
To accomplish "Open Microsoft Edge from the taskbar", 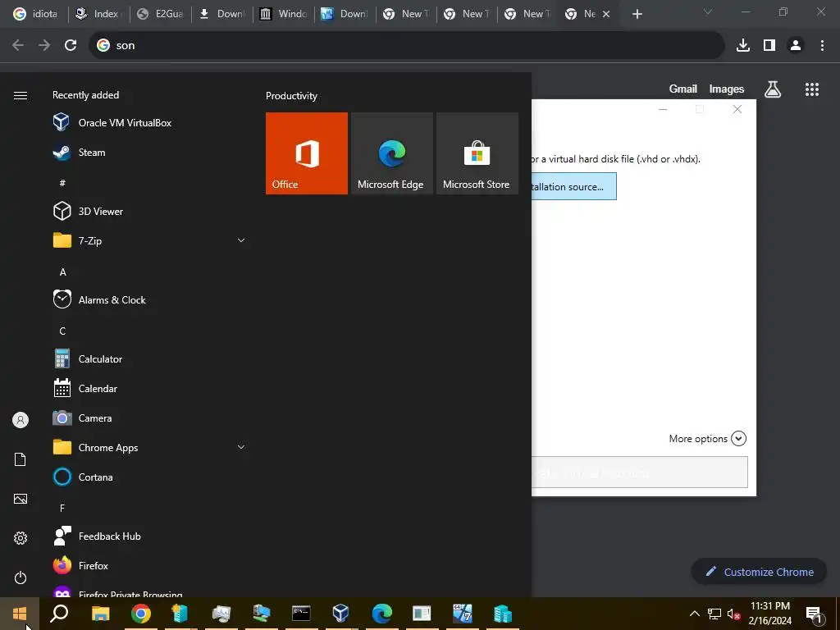I will [381, 614].
